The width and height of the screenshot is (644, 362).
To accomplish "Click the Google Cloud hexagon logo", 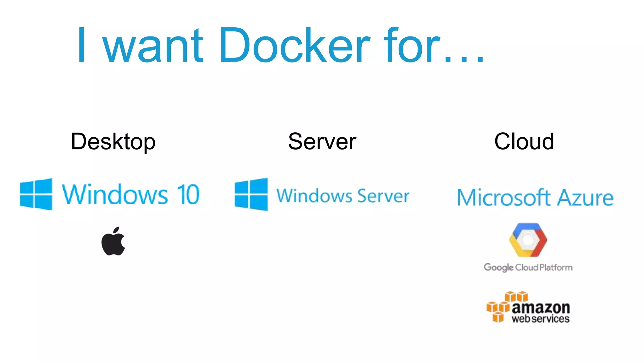I will point(528,240).
